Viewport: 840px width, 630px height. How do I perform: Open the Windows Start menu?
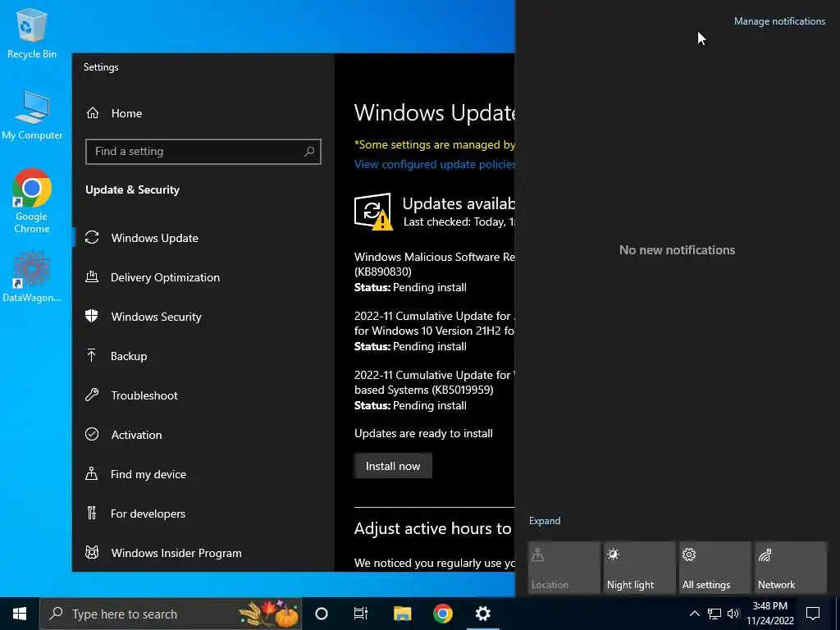click(x=20, y=614)
